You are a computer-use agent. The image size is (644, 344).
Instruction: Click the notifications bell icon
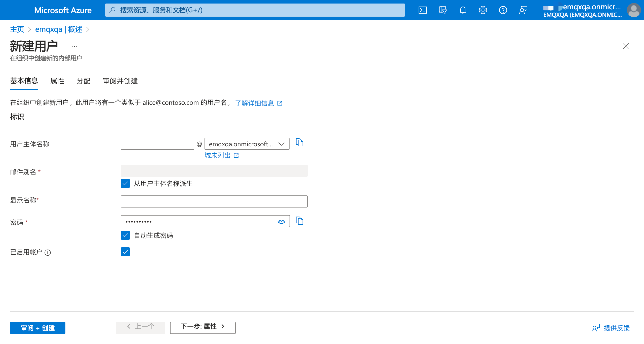click(463, 10)
